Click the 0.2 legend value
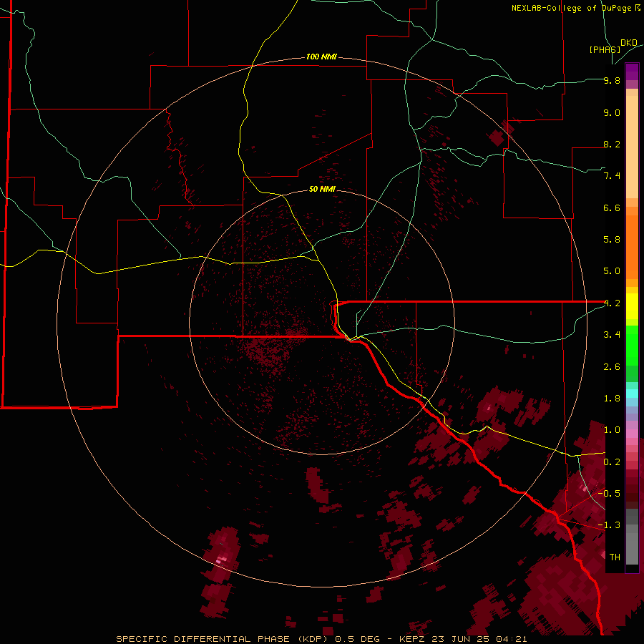Screen dimensions: 644x644 click(612, 462)
